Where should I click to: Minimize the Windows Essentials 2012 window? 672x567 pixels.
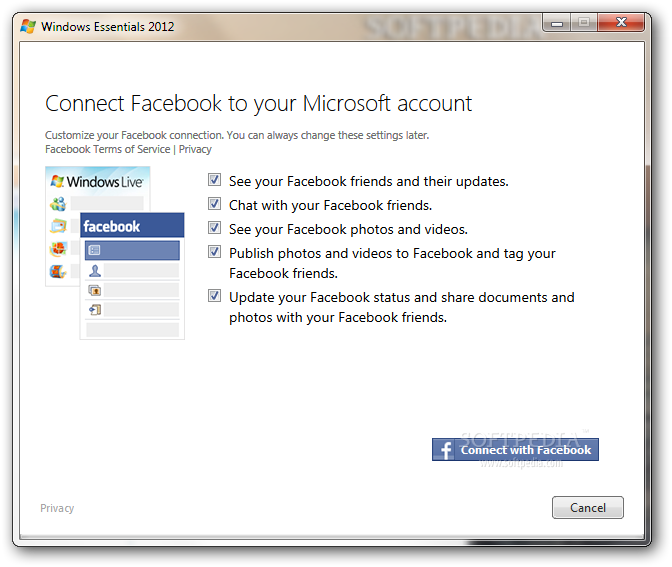pos(556,23)
